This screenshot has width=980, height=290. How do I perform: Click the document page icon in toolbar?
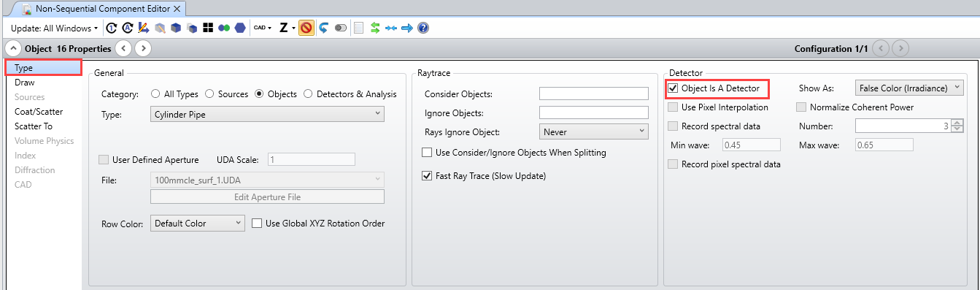click(x=358, y=28)
